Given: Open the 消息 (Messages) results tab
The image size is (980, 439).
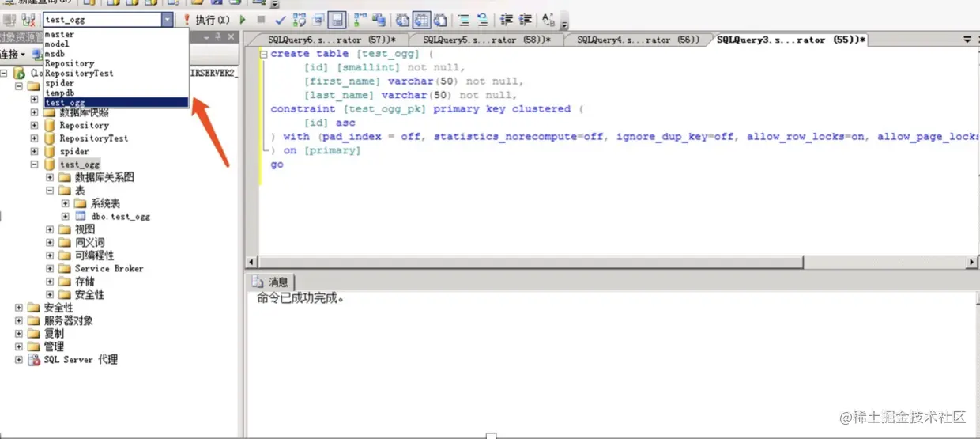Looking at the screenshot, I should click(269, 282).
